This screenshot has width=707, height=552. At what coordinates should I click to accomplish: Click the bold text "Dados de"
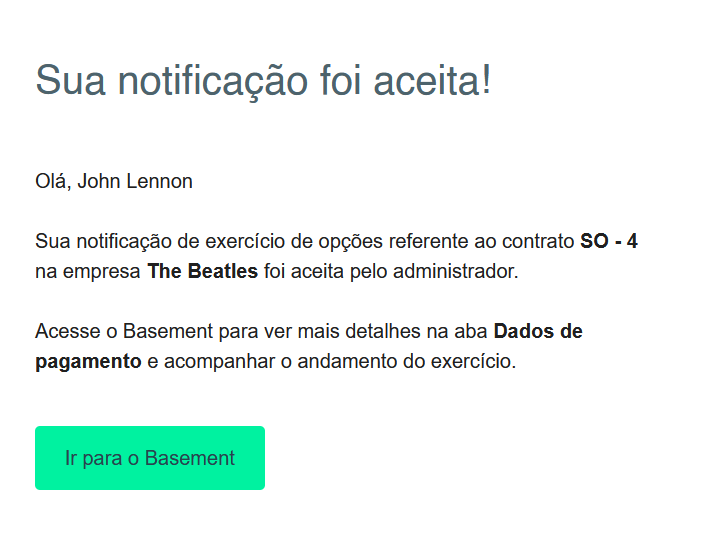538,331
